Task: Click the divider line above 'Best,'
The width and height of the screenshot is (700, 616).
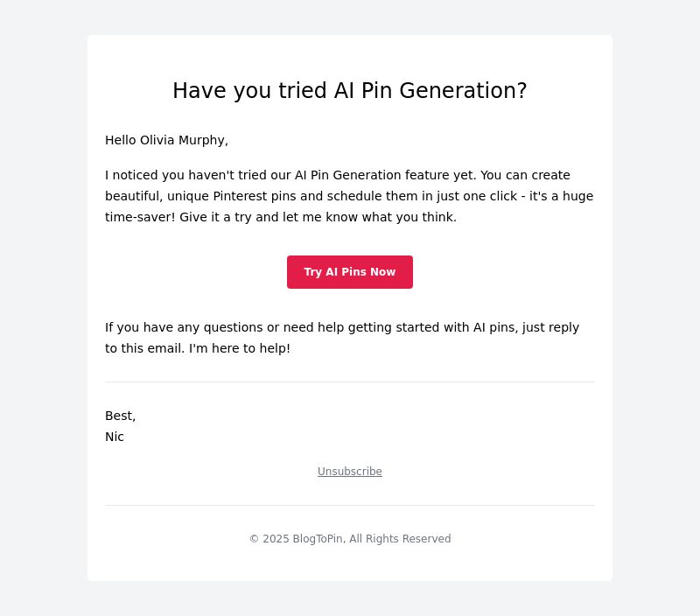Action: (349, 382)
